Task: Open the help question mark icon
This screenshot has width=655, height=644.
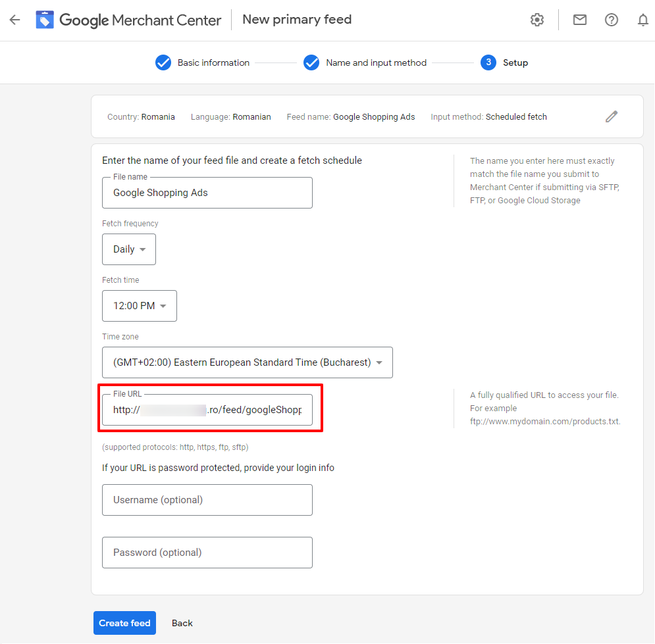Action: 612,20
